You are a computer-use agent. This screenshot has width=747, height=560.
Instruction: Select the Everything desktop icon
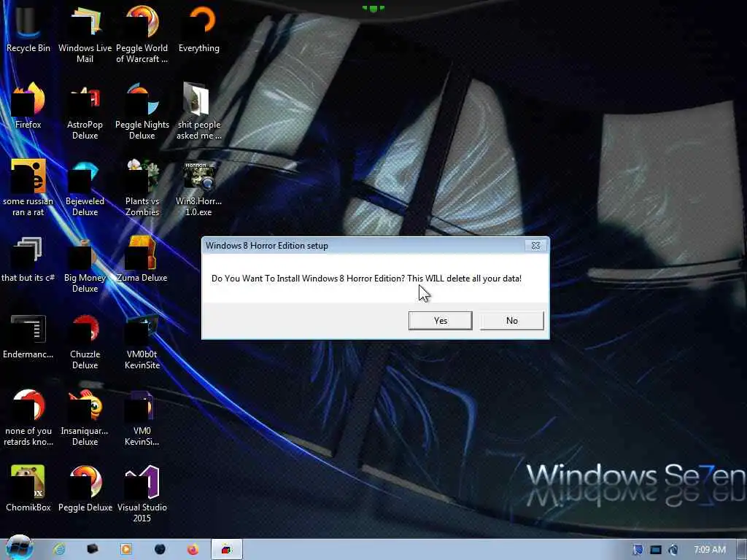tap(199, 29)
